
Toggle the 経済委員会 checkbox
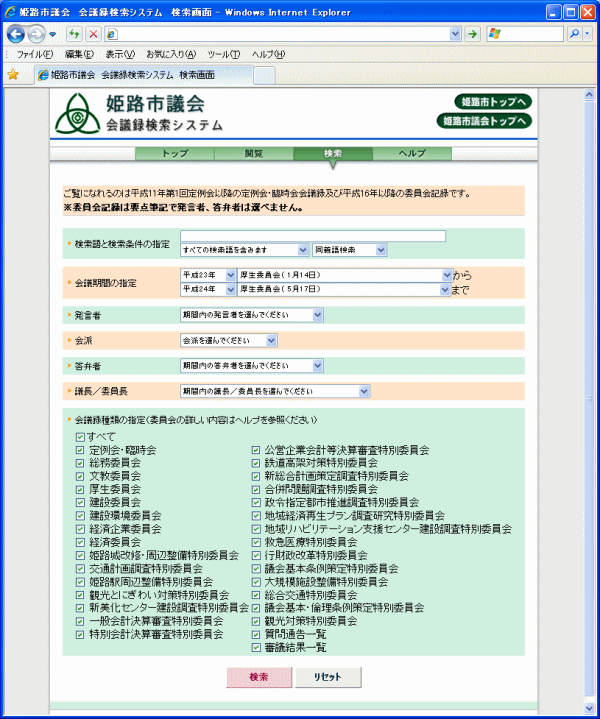(80, 542)
